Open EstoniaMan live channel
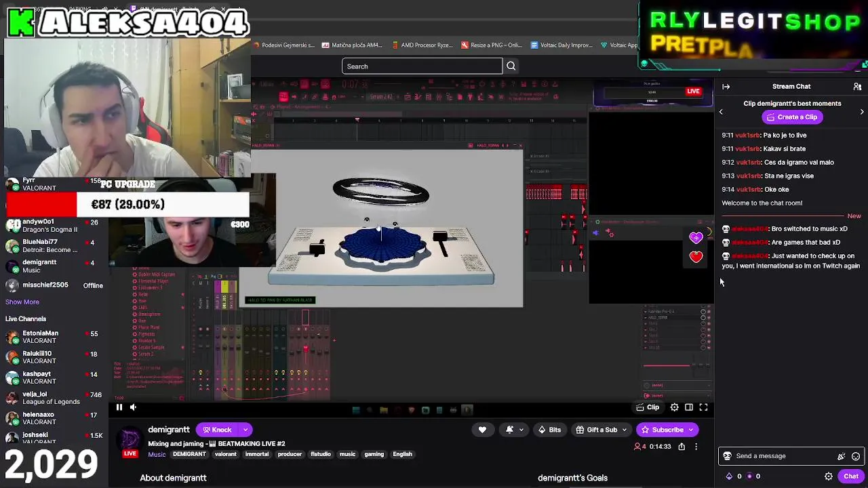Screen dimensions: 868x488 point(54,337)
